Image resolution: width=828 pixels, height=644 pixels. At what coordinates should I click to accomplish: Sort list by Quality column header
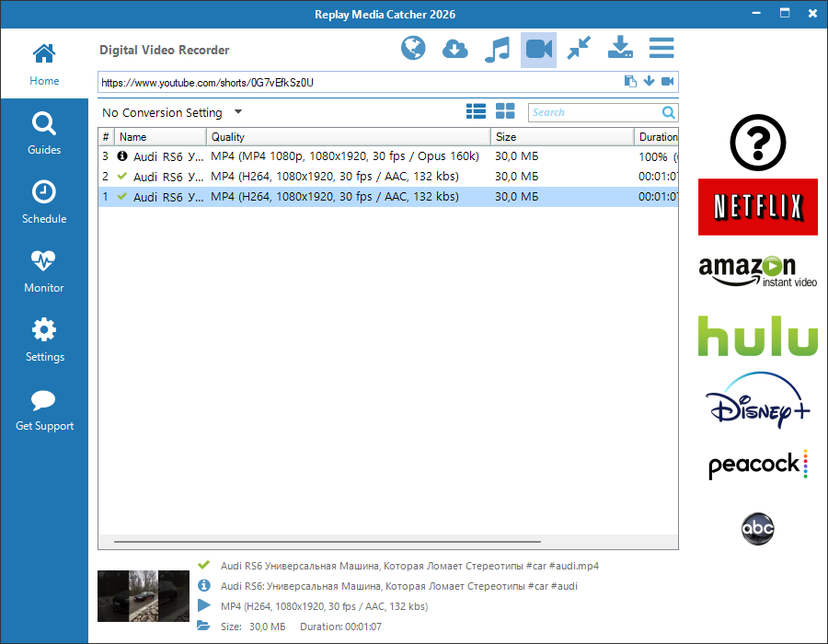coord(348,137)
